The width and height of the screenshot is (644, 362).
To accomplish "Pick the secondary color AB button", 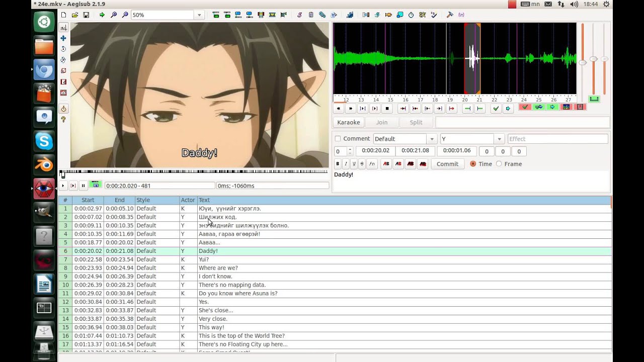I will coord(398,164).
